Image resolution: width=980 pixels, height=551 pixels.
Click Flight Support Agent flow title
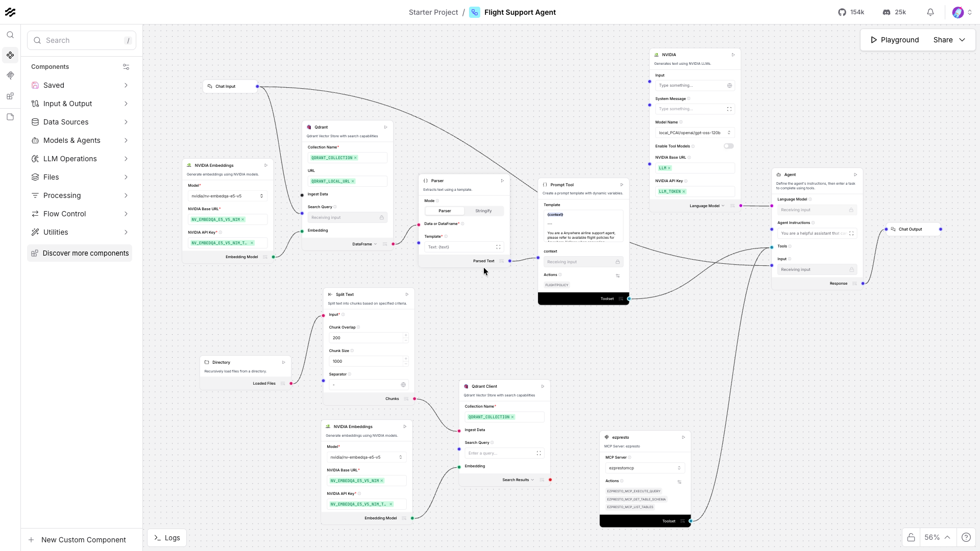click(520, 12)
